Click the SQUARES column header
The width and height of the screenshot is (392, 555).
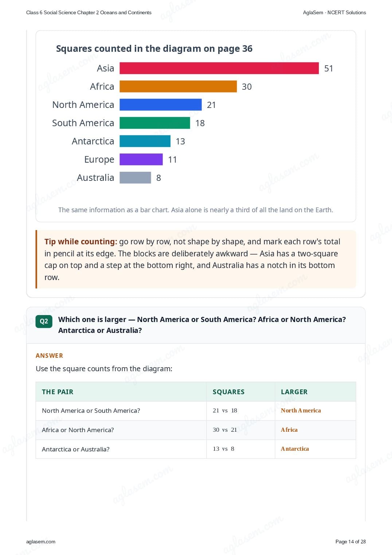point(228,392)
